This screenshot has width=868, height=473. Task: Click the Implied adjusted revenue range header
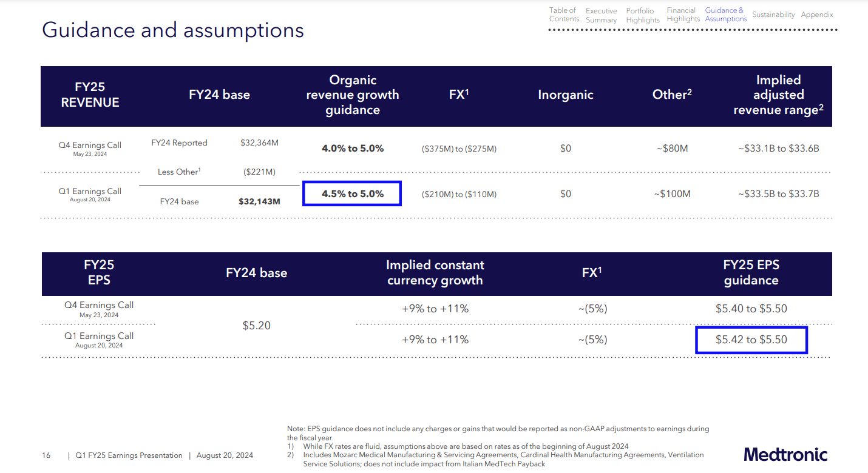coord(778,95)
